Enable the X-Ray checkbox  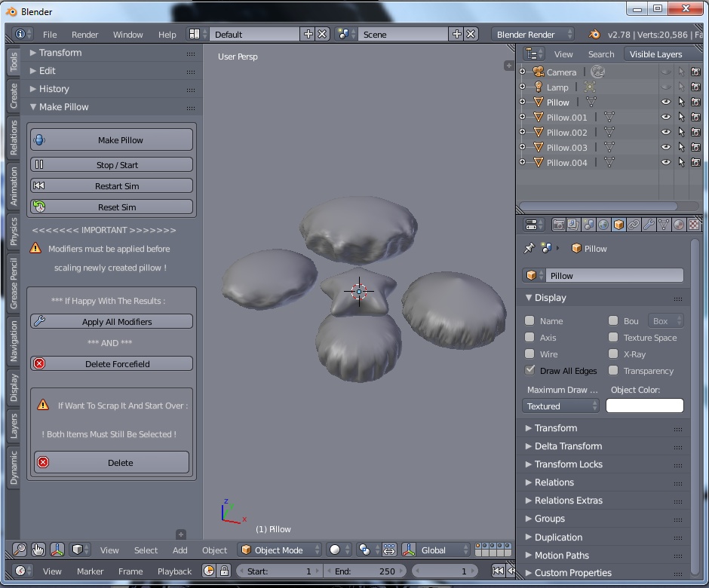click(613, 354)
